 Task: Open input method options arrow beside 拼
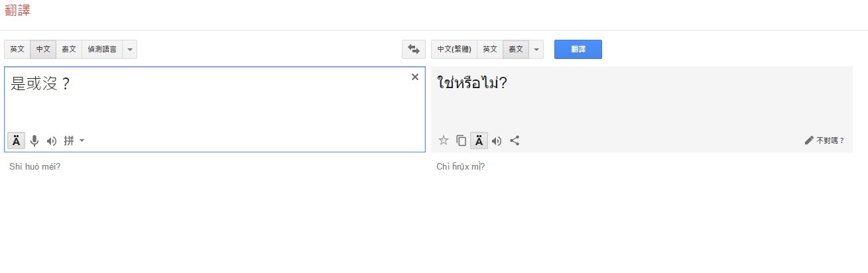pos(82,140)
